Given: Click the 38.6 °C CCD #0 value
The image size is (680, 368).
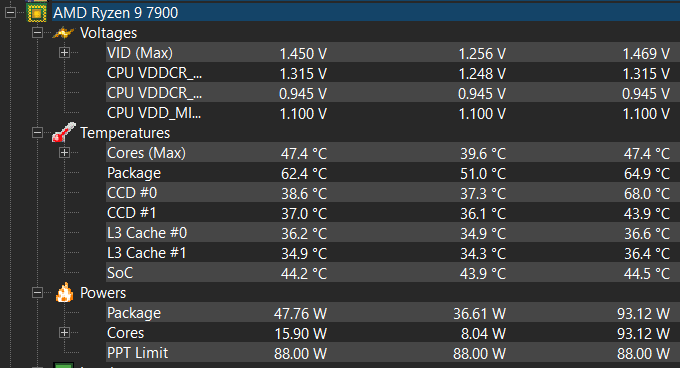Looking at the screenshot, I should click(x=304, y=194).
